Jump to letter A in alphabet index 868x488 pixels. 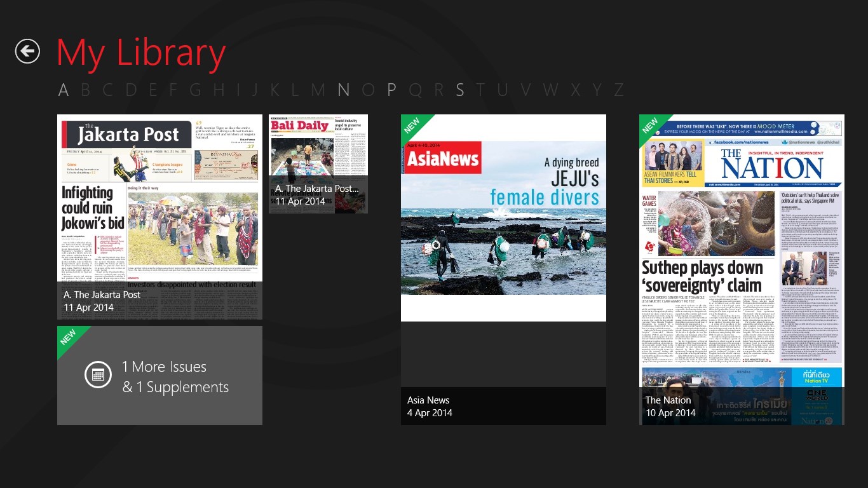coord(64,90)
